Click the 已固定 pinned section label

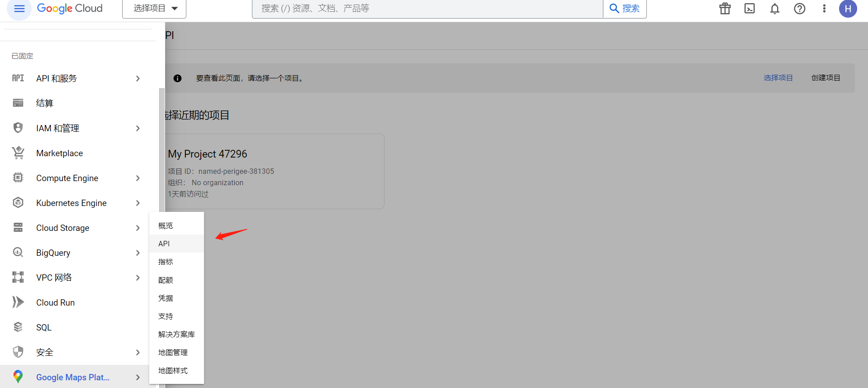23,56
